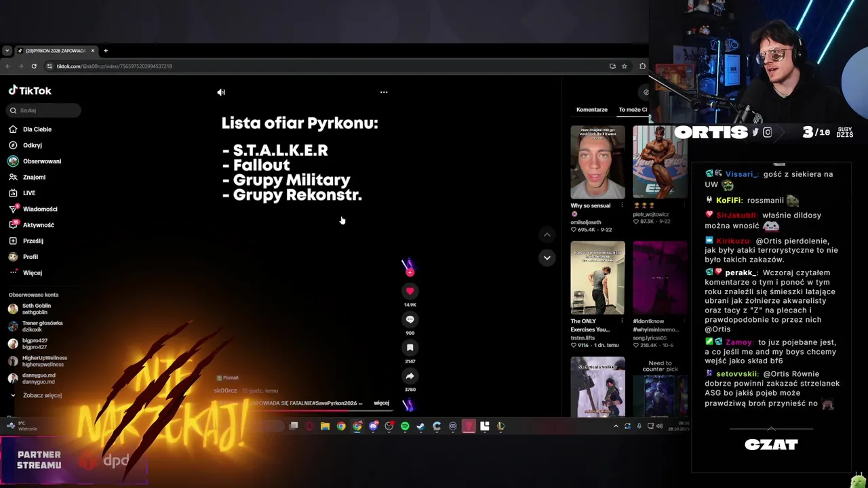Save the video with the bookmark icon

click(x=410, y=347)
